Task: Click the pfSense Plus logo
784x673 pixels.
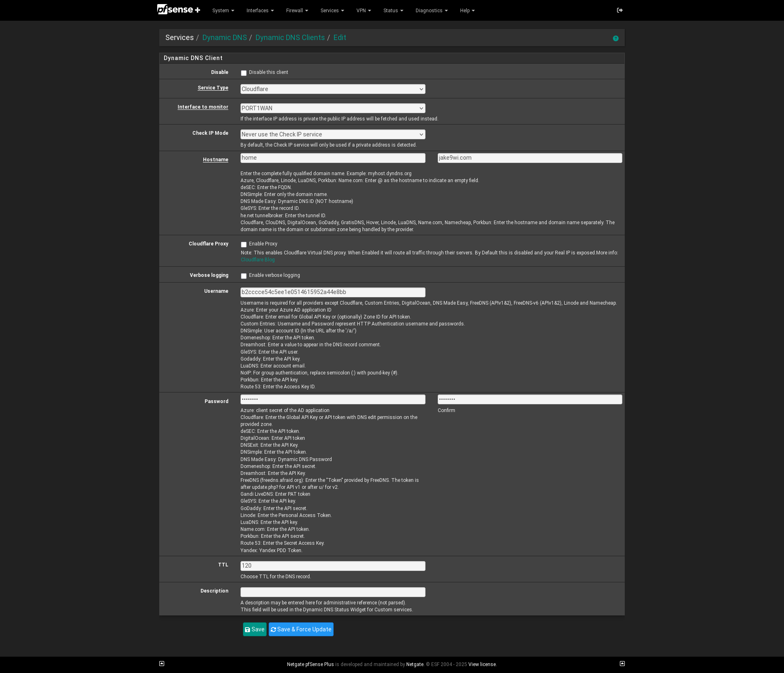Action: pos(178,9)
